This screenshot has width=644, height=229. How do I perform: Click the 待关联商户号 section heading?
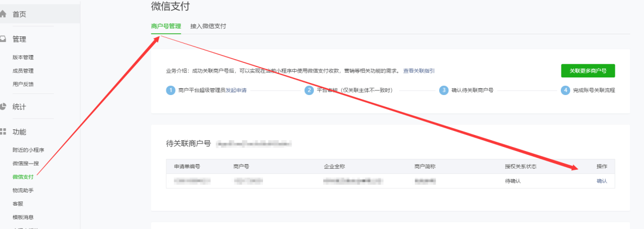[188, 143]
